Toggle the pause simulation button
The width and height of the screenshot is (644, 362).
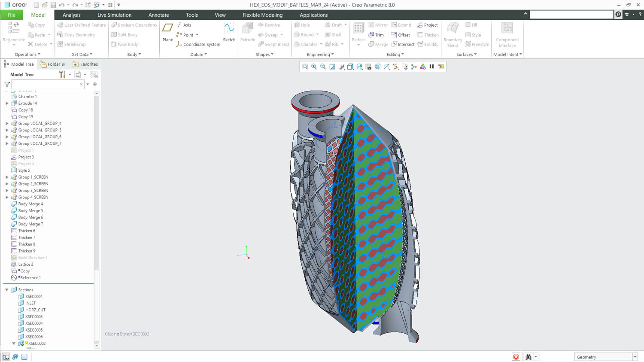431,67
